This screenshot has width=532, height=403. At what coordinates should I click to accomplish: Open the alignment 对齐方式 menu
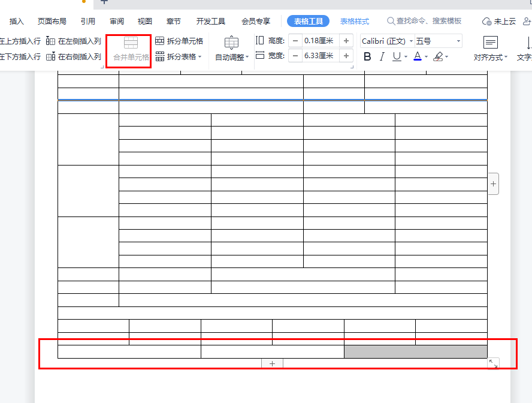point(490,49)
